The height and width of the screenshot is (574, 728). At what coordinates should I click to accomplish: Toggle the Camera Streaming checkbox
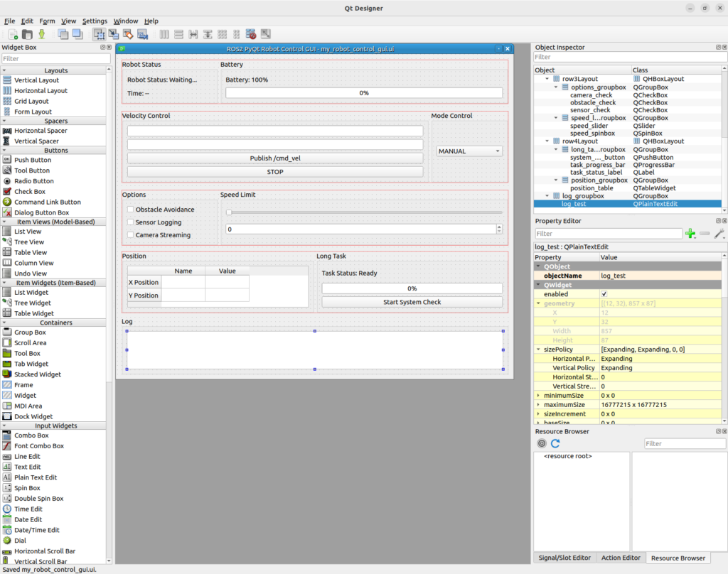pyautogui.click(x=131, y=235)
